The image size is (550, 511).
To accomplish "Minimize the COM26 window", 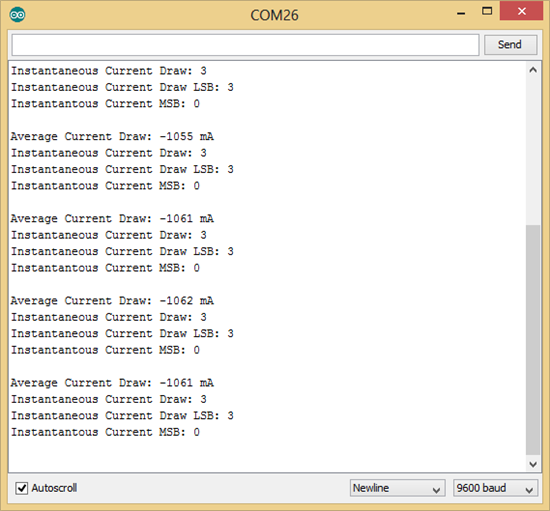I will pyautogui.click(x=461, y=13).
